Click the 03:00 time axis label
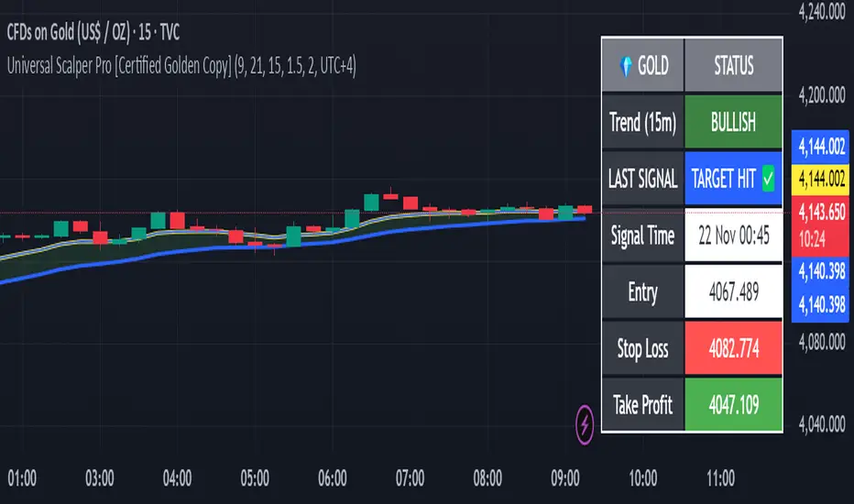Viewport: 854px width, 504px height. (x=100, y=478)
